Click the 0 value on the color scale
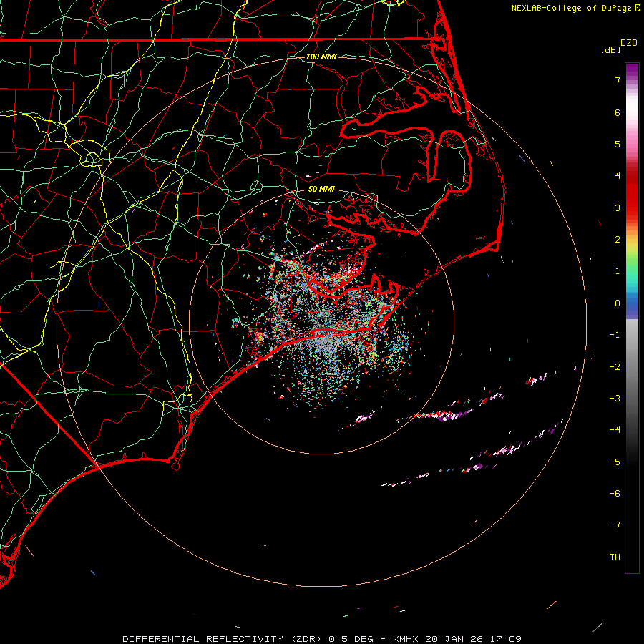This screenshot has width=644, height=644. coord(618,303)
